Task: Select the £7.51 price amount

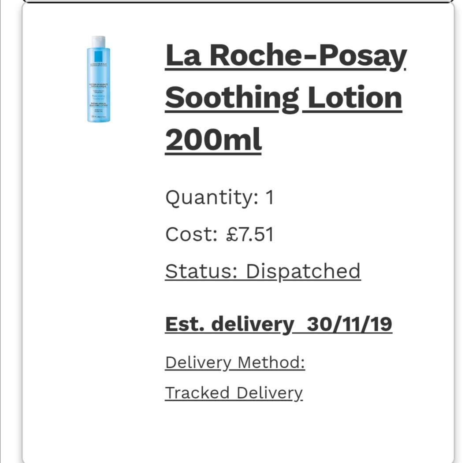Action: tap(249, 234)
